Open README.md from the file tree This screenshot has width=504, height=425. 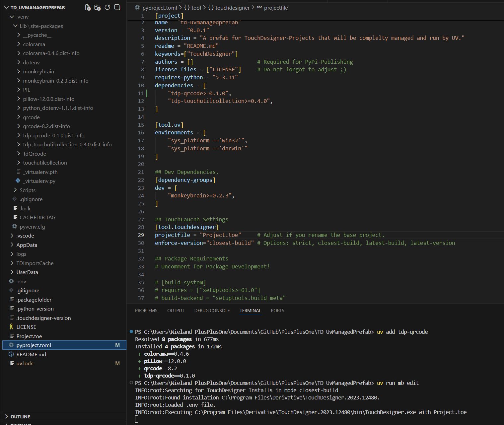pyautogui.click(x=31, y=354)
